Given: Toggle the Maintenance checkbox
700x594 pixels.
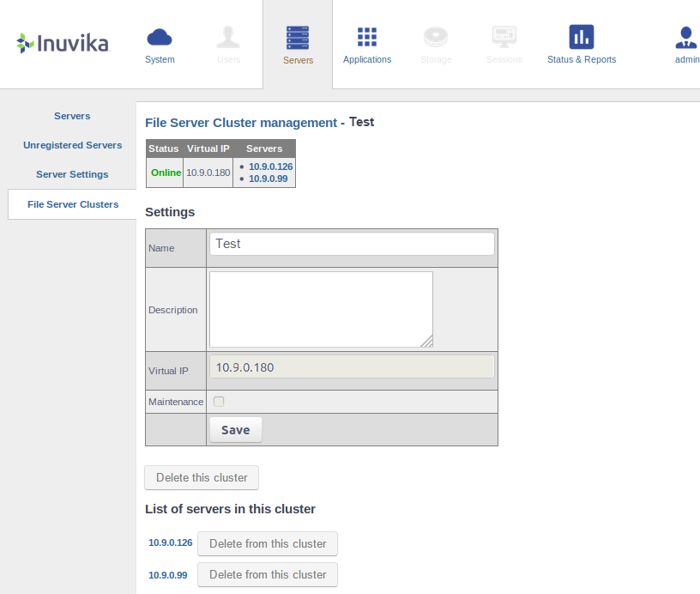Looking at the screenshot, I should [x=219, y=402].
